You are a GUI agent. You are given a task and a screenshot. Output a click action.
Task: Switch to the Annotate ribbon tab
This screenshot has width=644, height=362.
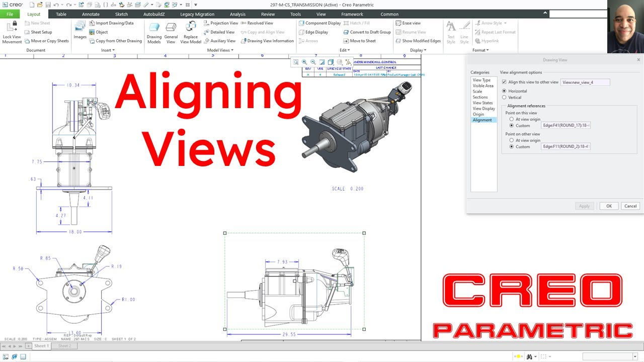click(x=91, y=14)
